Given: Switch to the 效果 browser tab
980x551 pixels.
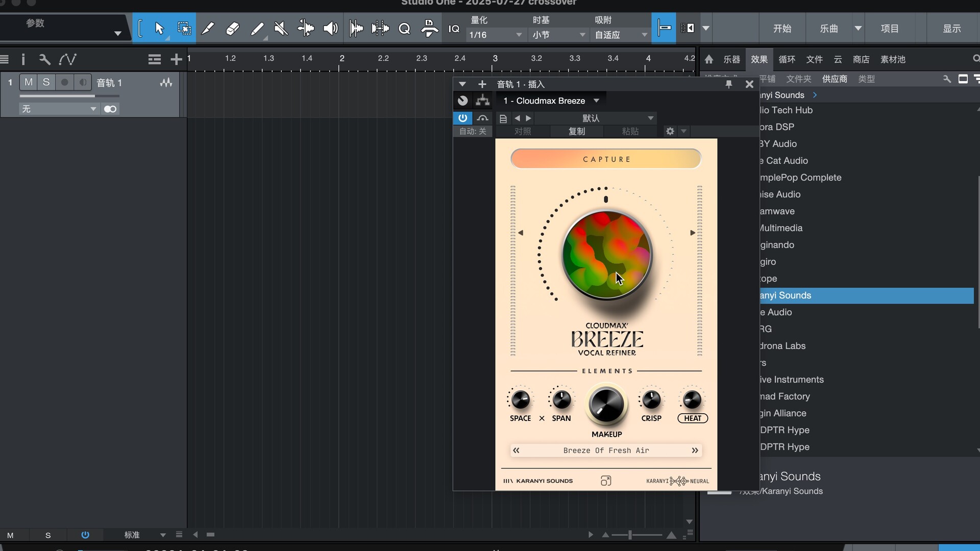Looking at the screenshot, I should coord(759,60).
